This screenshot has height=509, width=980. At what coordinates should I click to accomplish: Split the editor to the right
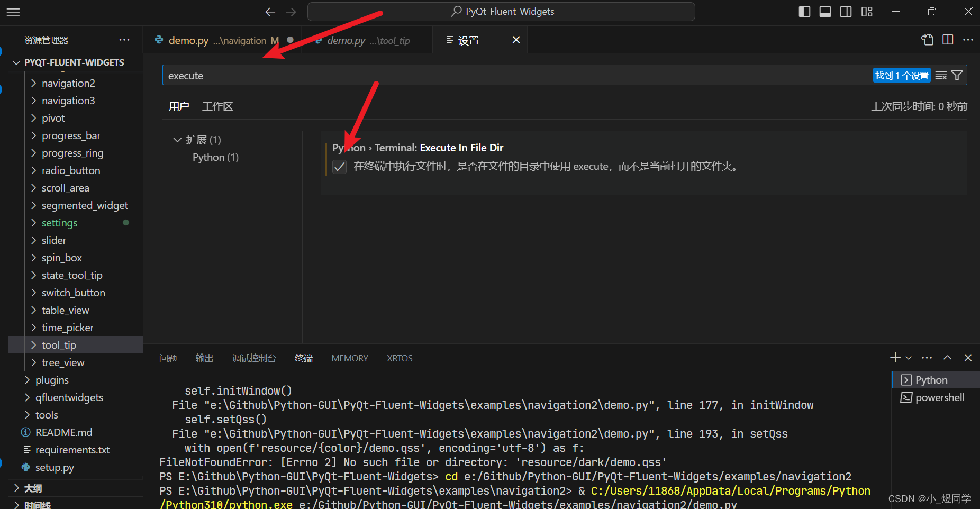(x=948, y=40)
